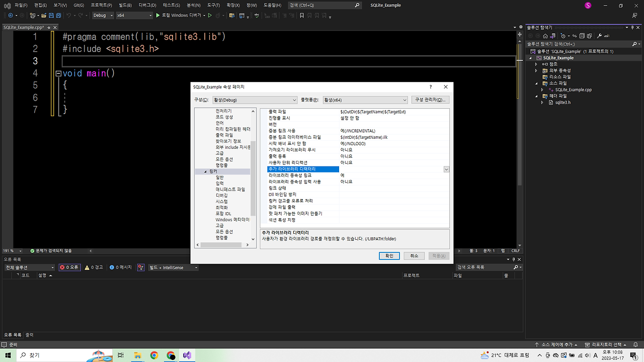644x362 pixels.
Task: Click the Properties wrench icon
Action: coord(599,36)
